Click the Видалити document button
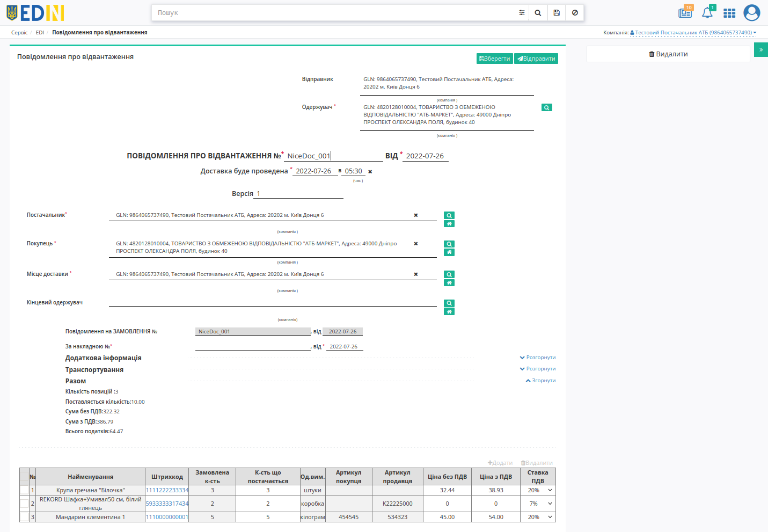768x532 pixels. tap(668, 54)
